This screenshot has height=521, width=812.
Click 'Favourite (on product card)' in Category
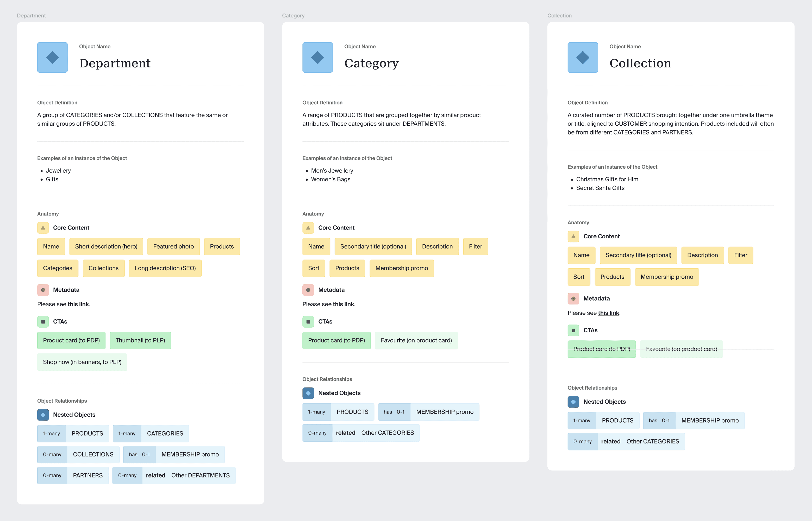click(x=416, y=340)
